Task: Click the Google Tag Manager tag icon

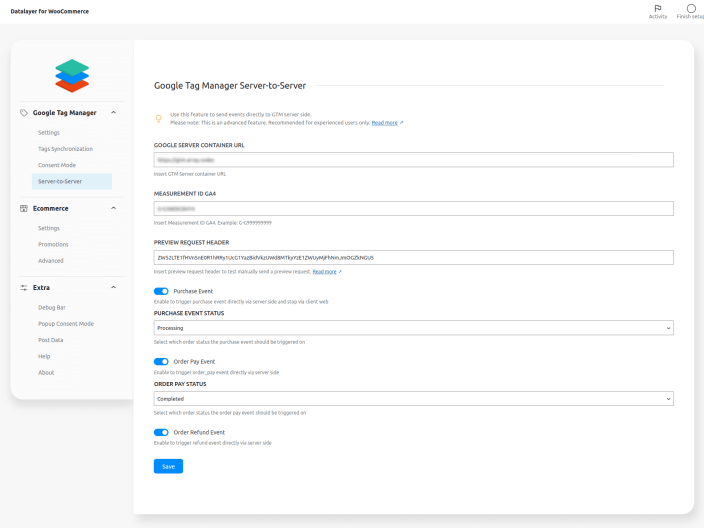Action: click(x=24, y=113)
